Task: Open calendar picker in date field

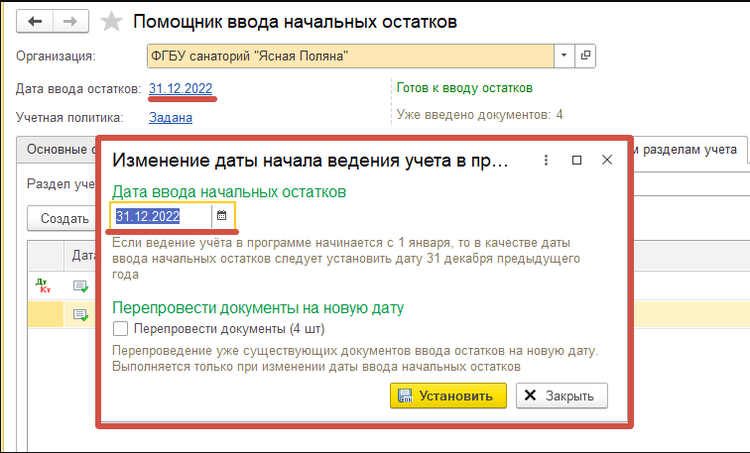Action: pos(222,216)
